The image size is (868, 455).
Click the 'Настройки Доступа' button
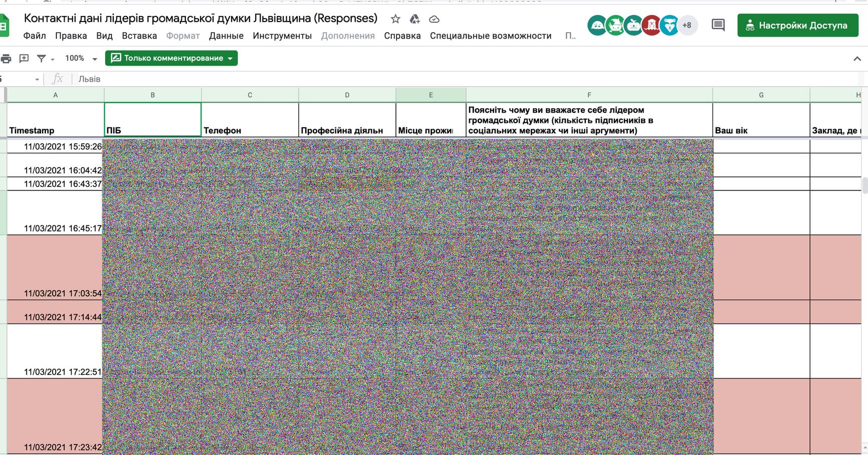coord(797,26)
